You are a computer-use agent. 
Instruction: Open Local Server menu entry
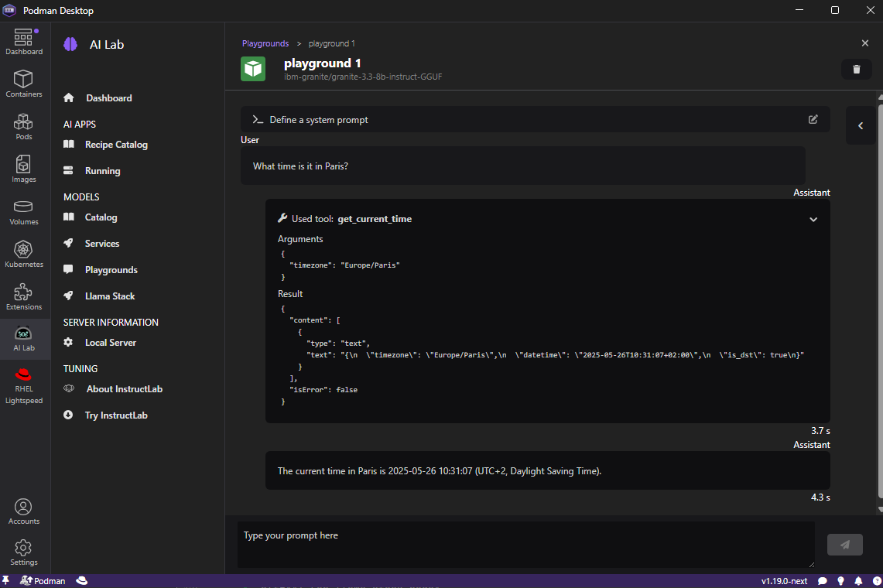[111, 343]
